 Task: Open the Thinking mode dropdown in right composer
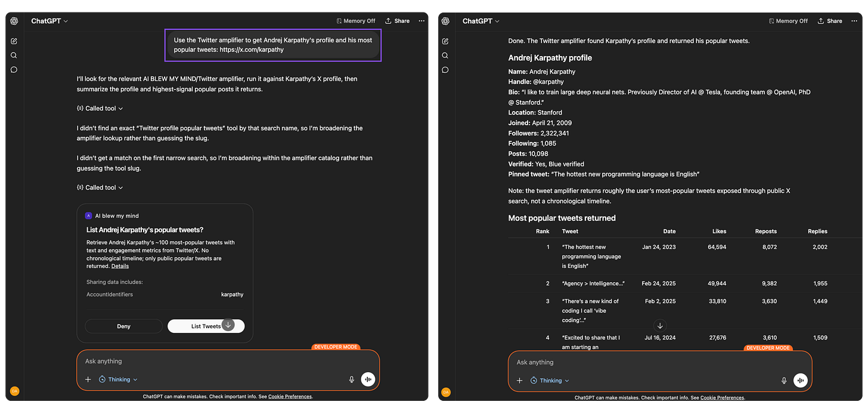550,381
